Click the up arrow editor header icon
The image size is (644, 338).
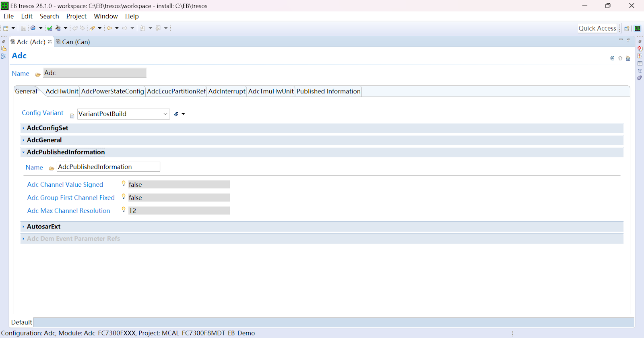pos(620,58)
